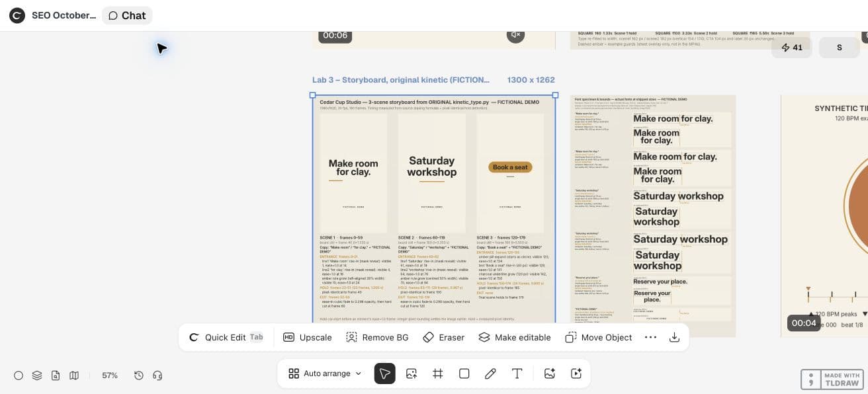Select the image select tool beside the pointer
The height and width of the screenshot is (394, 868).
pos(412,374)
